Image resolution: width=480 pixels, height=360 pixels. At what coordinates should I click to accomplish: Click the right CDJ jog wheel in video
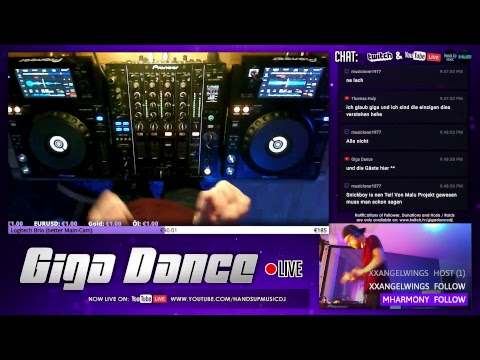[277, 144]
